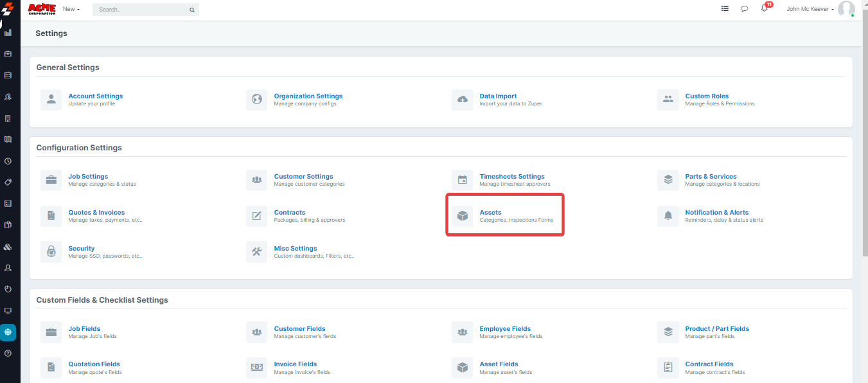Viewport: 868px width, 383px height.
Task: Expand the New dropdown menu
Action: pos(71,10)
